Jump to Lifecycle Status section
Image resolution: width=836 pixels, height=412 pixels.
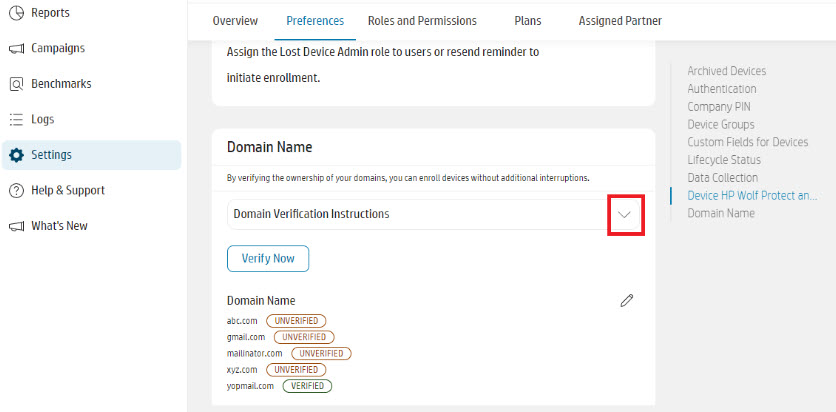point(723,160)
